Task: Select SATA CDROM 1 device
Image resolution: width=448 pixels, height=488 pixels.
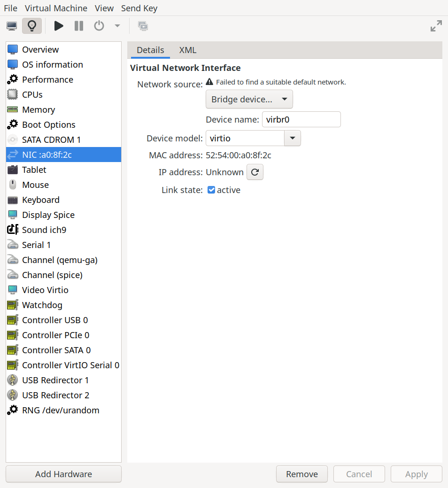Action: pos(63,140)
